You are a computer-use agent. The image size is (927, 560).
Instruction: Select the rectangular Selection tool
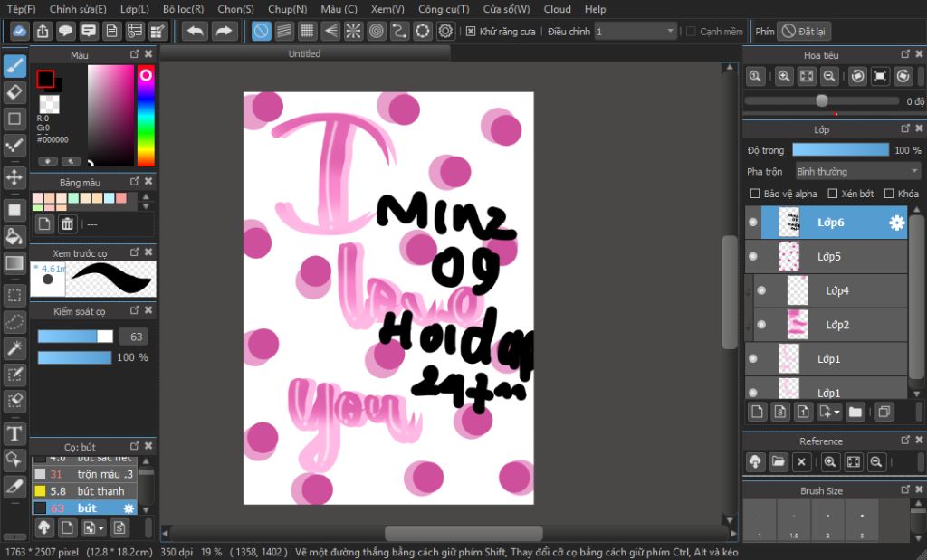(14, 295)
